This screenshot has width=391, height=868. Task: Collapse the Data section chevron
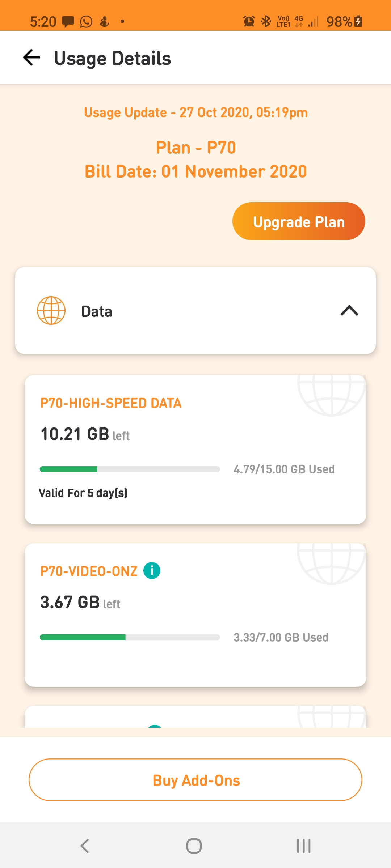tap(349, 311)
